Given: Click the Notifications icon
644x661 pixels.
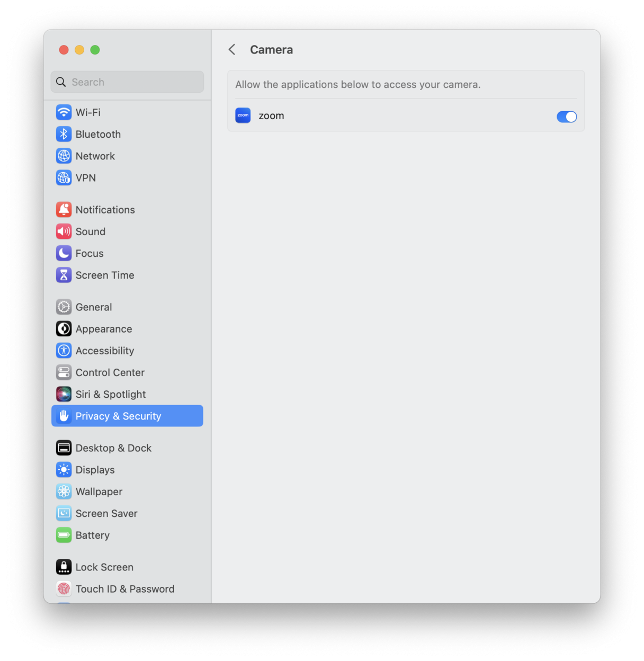Looking at the screenshot, I should click(x=64, y=210).
